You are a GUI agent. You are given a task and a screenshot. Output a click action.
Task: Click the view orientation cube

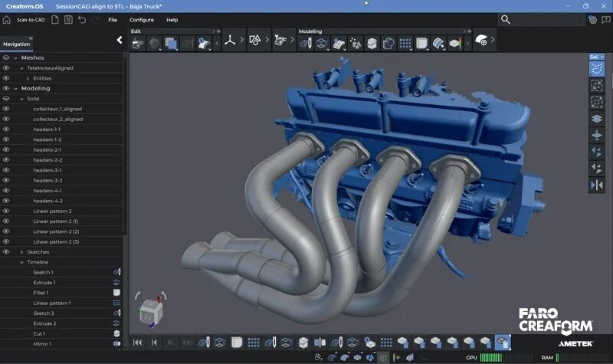(150, 313)
